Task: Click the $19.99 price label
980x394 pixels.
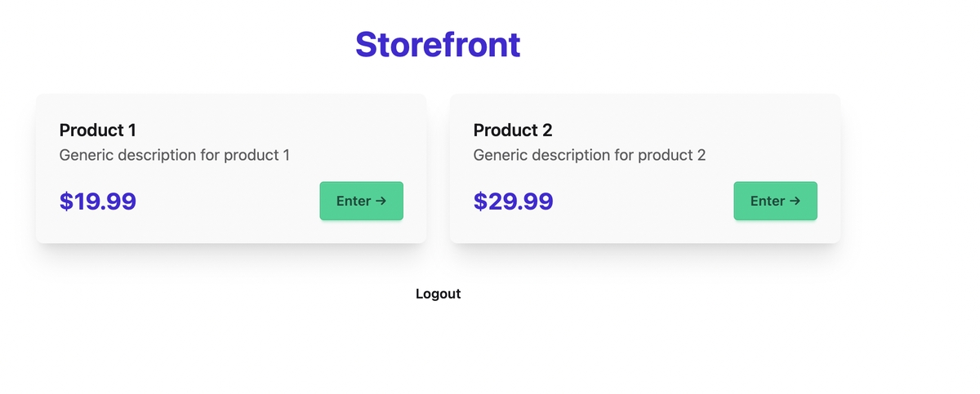Action: [x=98, y=201]
